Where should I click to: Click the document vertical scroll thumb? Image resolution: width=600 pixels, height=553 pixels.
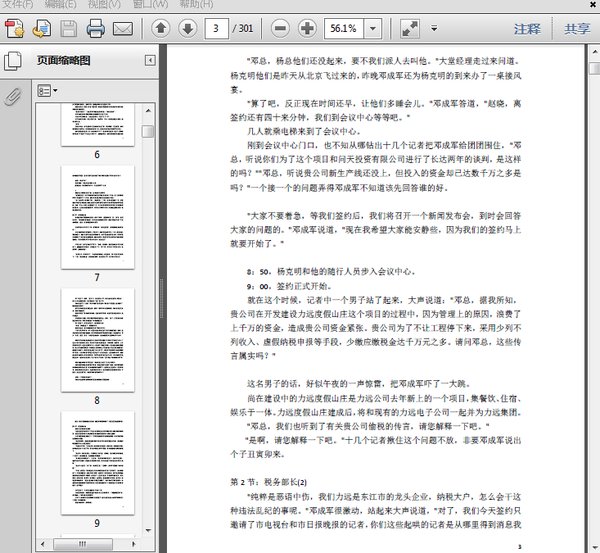point(595,68)
